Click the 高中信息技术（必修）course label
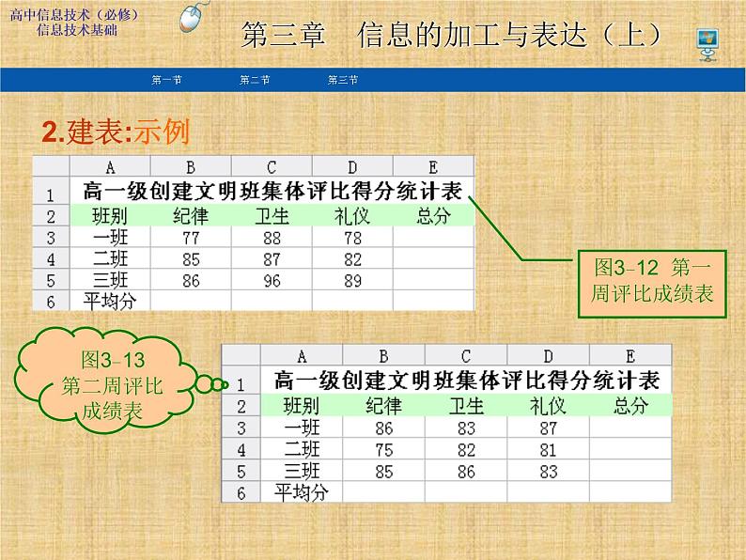This screenshot has height=560, width=746. coord(74,15)
